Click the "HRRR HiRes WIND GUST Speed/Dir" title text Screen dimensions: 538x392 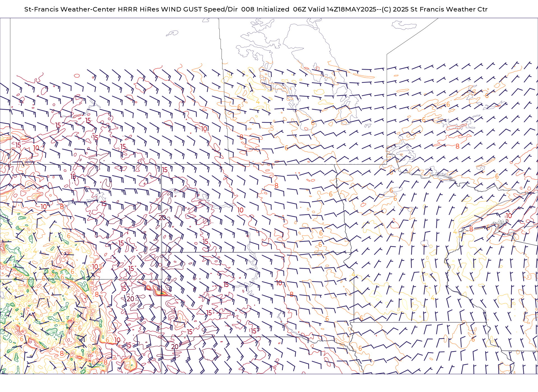178,10
